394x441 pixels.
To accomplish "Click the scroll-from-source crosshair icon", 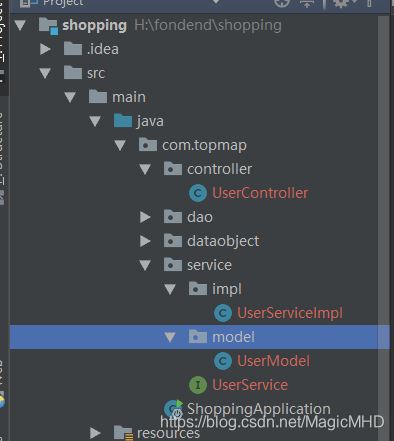I will click(282, 3).
